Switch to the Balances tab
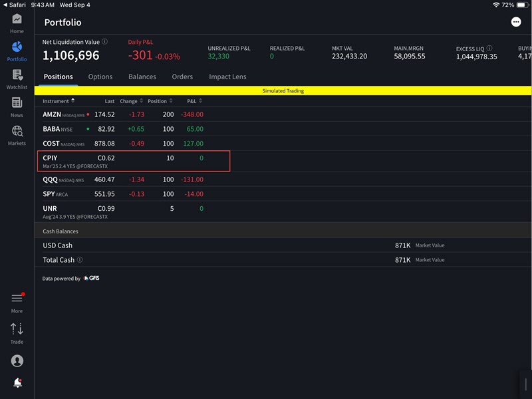Screen dimensions: 532x399 click(142, 76)
